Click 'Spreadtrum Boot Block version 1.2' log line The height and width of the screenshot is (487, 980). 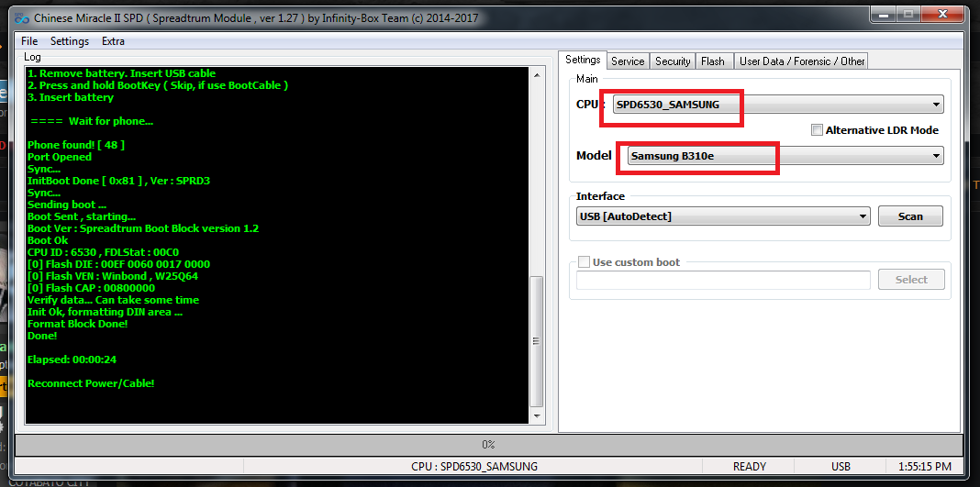click(x=142, y=228)
